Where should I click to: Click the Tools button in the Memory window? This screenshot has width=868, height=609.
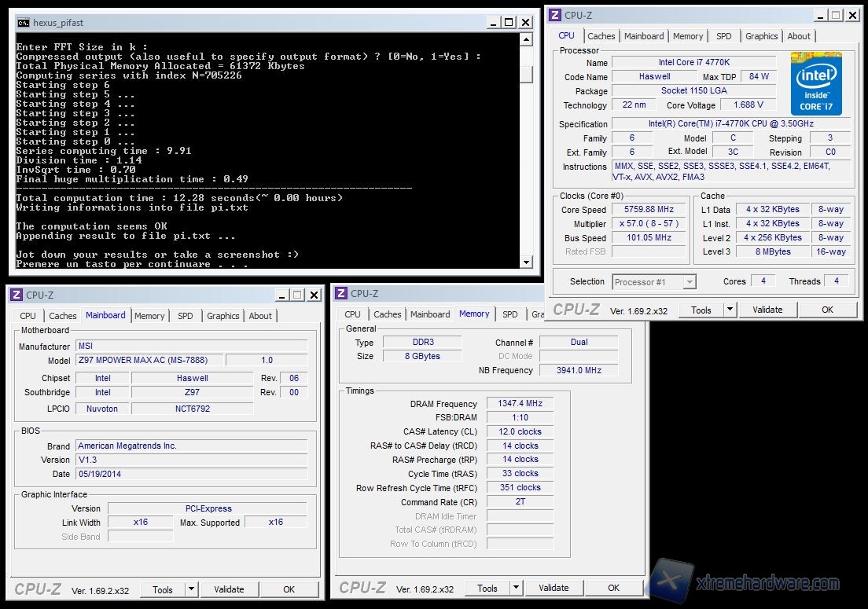tap(487, 588)
